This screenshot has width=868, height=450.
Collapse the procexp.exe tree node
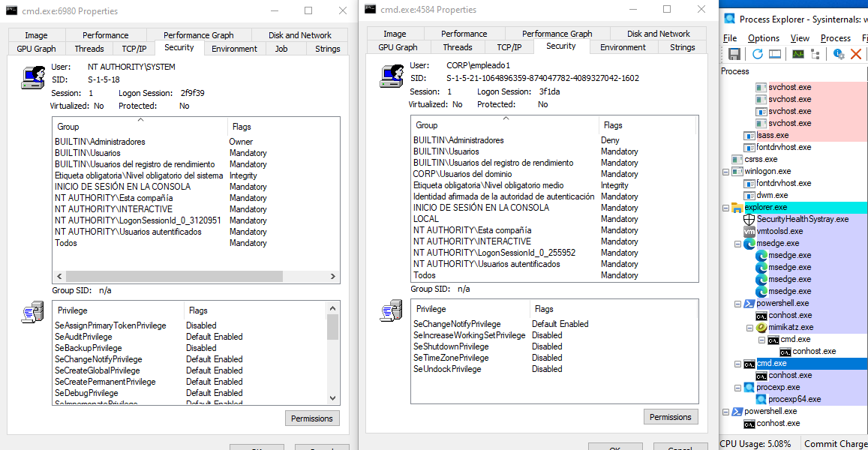(738, 388)
